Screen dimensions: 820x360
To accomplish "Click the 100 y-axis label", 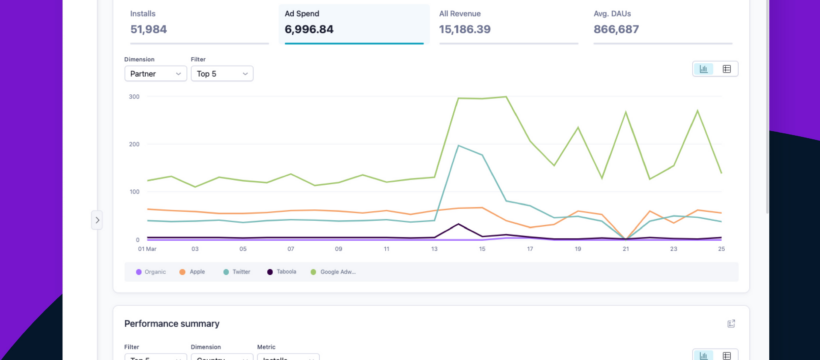I will pos(134,192).
